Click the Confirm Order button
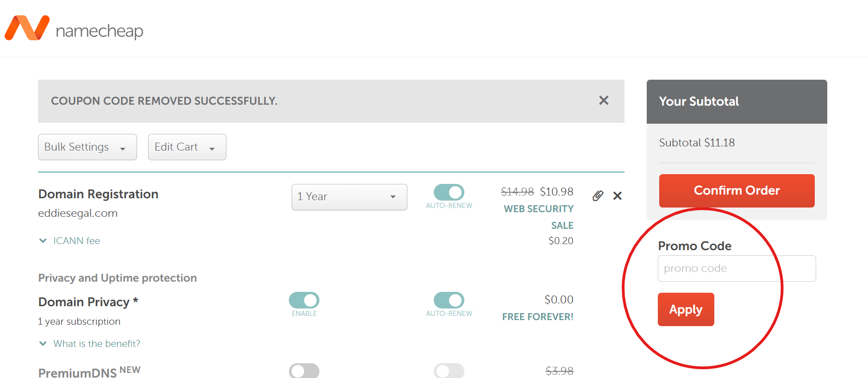The height and width of the screenshot is (378, 868). (x=737, y=191)
